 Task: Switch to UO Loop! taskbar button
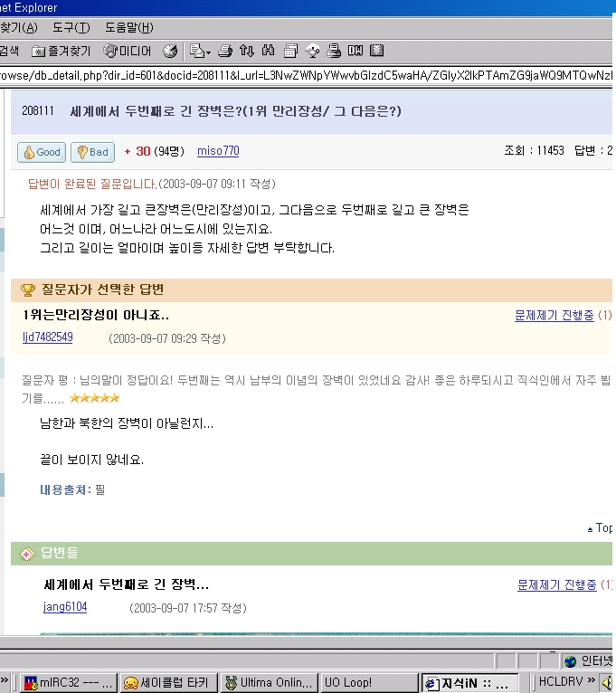pyautogui.click(x=369, y=683)
